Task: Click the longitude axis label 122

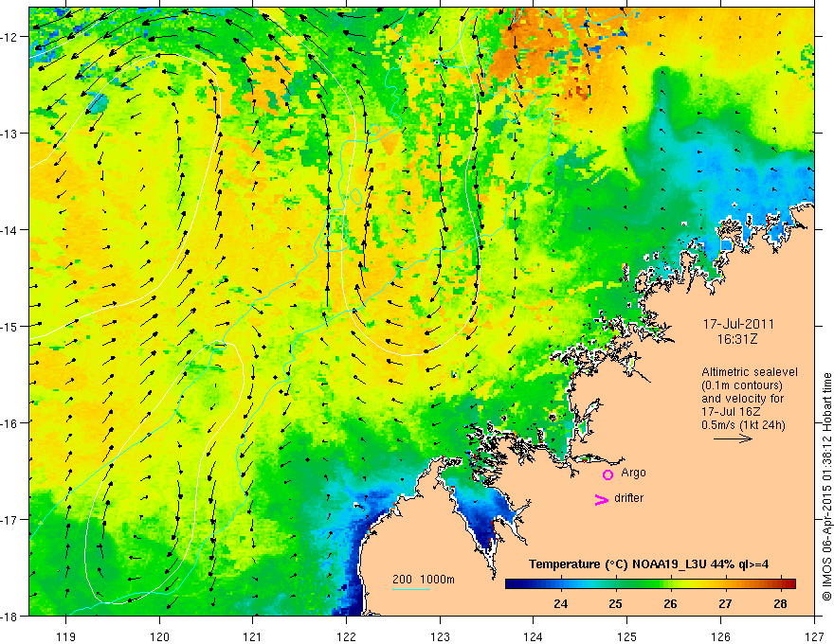Action: point(346,636)
